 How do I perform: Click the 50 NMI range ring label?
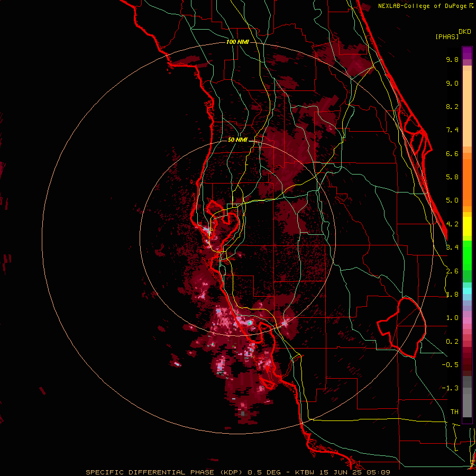pyautogui.click(x=237, y=140)
